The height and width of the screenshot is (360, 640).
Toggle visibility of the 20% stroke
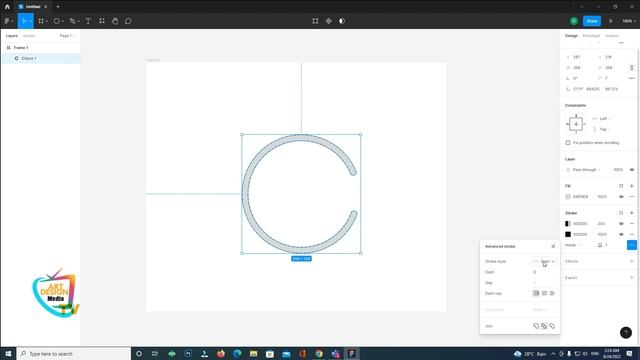(621, 224)
